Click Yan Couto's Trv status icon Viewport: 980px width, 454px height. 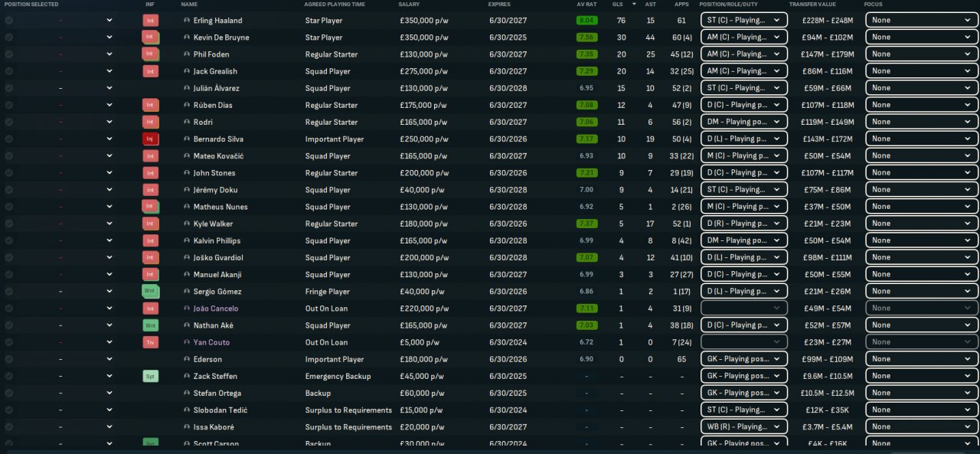(x=151, y=342)
